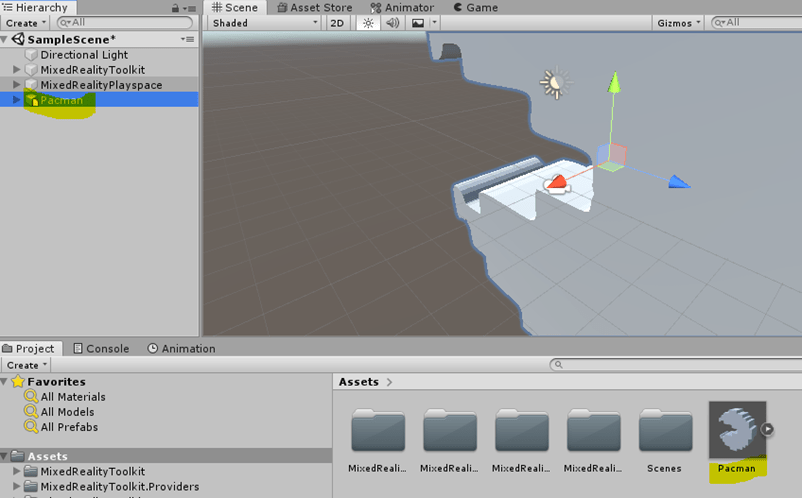
Task: Expand the MixedRealityToolkit hierarchy item
Action: (x=16, y=70)
